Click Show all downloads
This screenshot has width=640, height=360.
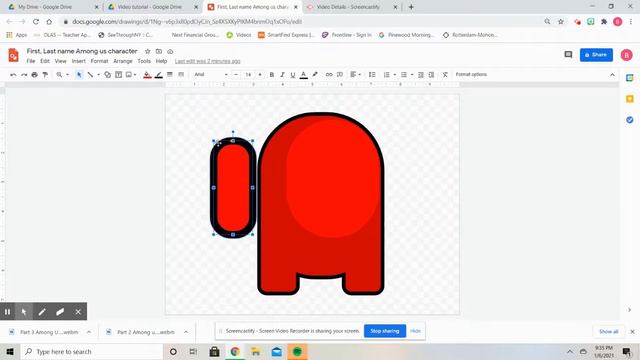tap(609, 331)
